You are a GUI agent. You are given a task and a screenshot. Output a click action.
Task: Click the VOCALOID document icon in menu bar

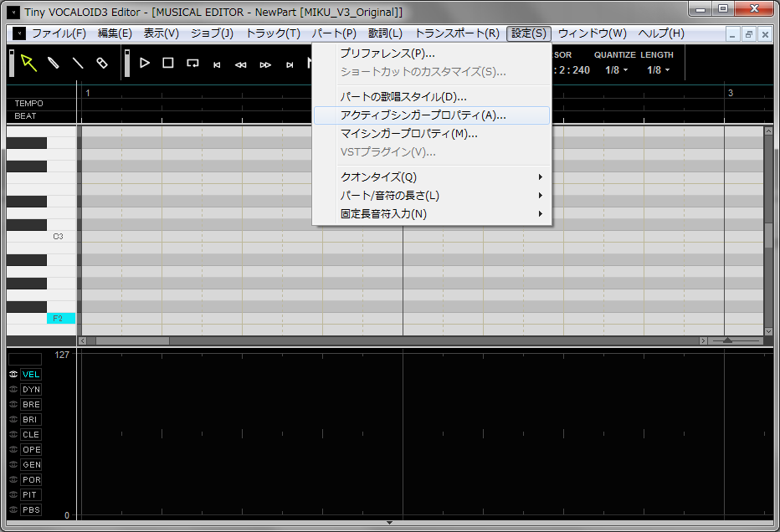19,33
